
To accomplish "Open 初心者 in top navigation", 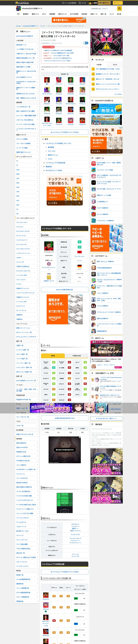I will [x=119, y=14].
